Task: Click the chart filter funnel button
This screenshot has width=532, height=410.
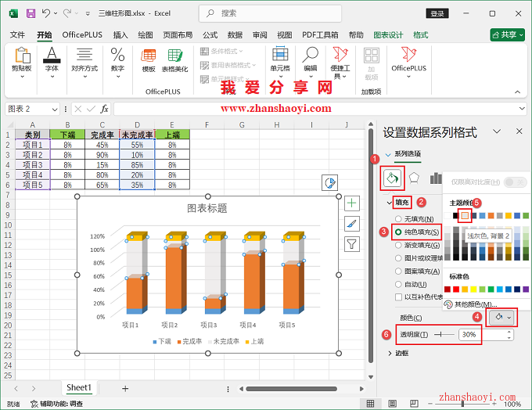Action: [352, 244]
